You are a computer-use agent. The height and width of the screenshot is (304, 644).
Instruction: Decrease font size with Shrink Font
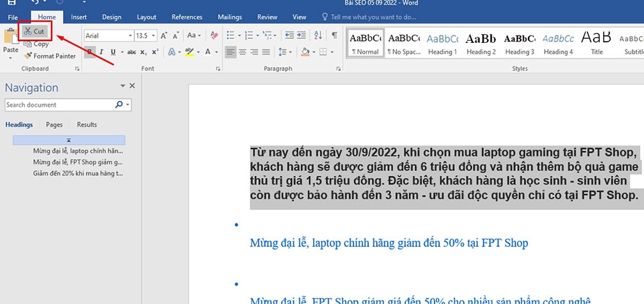point(175,36)
